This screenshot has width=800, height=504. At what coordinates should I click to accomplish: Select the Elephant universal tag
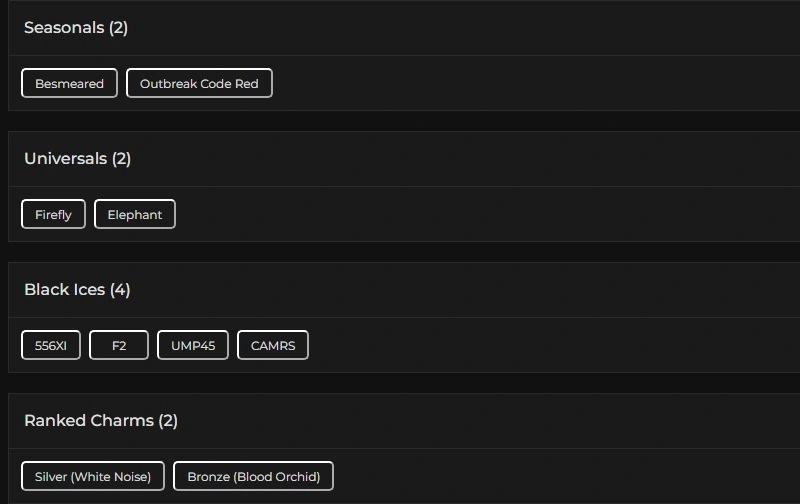135,214
